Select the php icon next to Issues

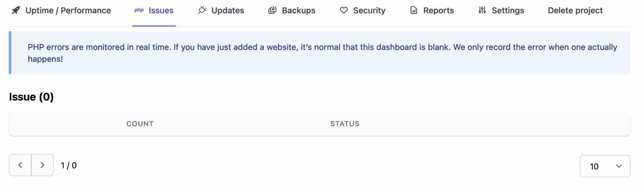tap(138, 10)
